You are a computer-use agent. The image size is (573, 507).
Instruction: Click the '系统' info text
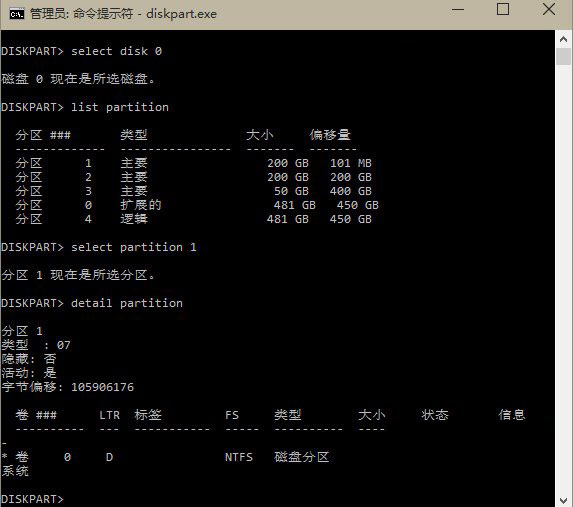coord(15,471)
